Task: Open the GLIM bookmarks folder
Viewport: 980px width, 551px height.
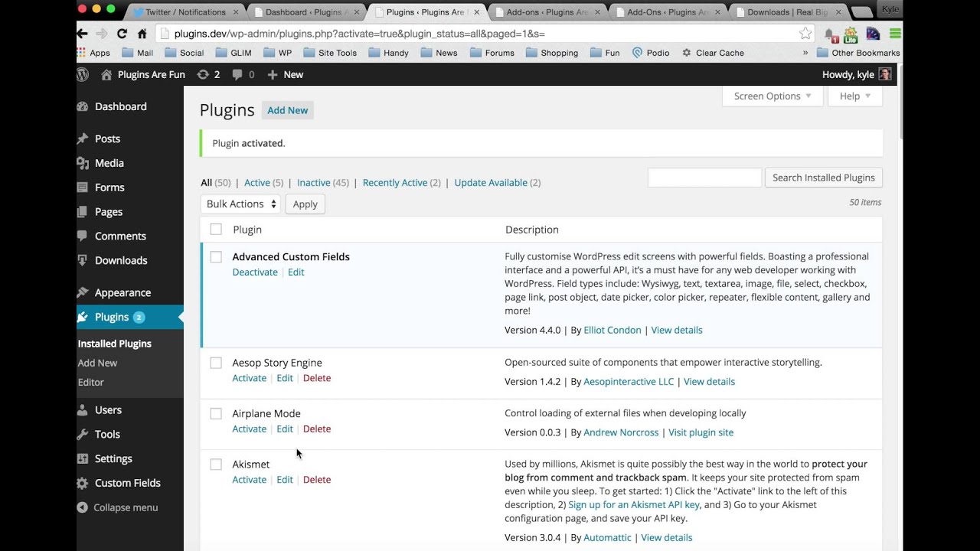Action: 234,53
